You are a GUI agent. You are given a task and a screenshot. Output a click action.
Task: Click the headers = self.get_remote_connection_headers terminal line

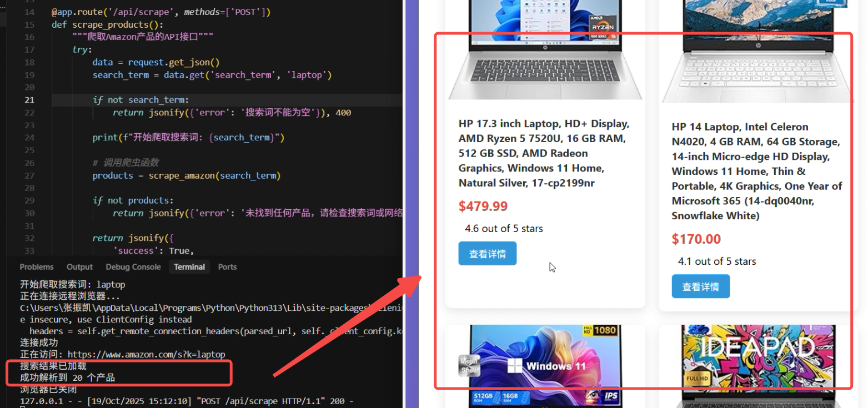[216, 331]
